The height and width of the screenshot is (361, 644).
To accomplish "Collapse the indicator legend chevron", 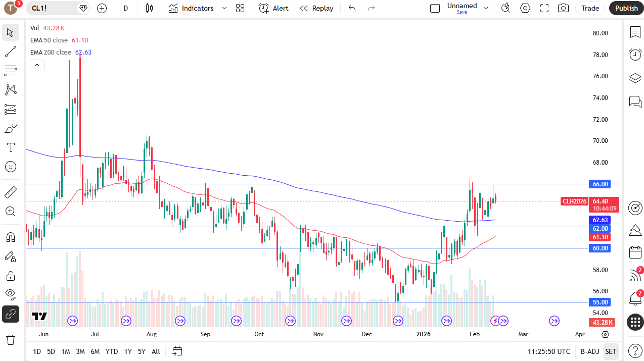I will tap(37, 65).
